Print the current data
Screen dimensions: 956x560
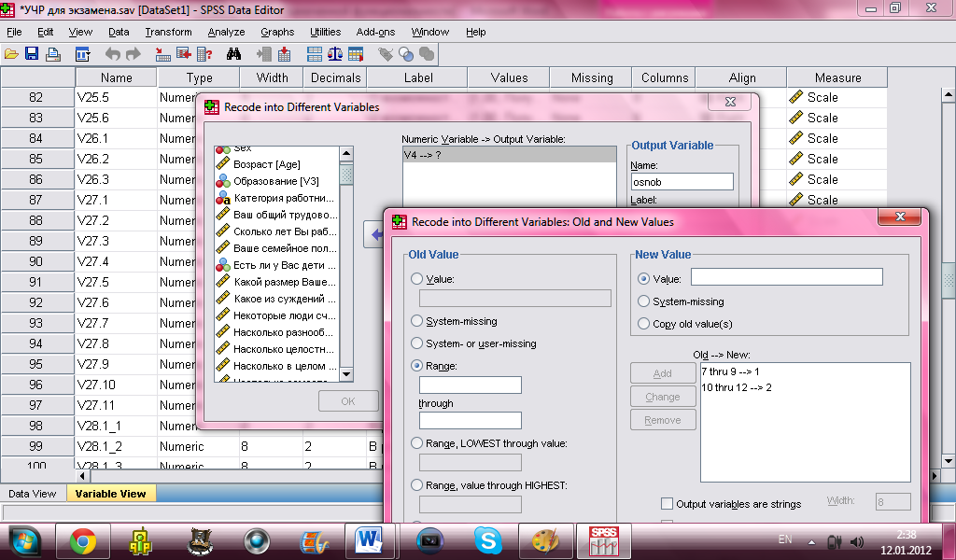point(53,54)
